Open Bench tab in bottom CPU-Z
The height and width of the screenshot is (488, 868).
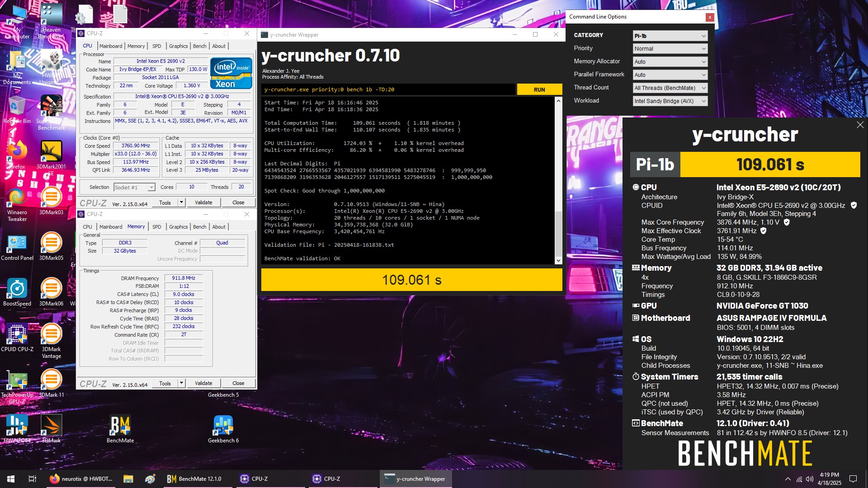click(x=199, y=227)
